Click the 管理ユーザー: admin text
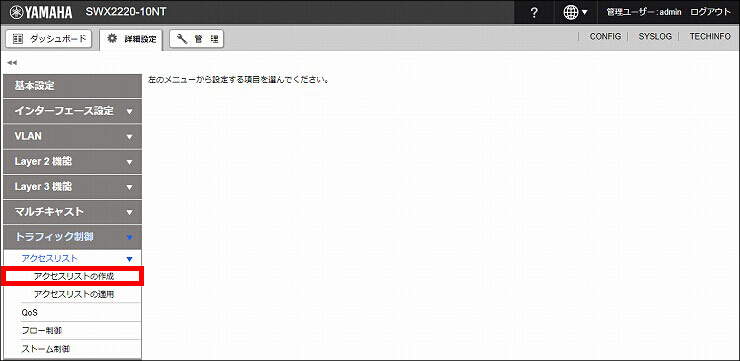Image resolution: width=740 pixels, height=361 pixels. [x=644, y=13]
